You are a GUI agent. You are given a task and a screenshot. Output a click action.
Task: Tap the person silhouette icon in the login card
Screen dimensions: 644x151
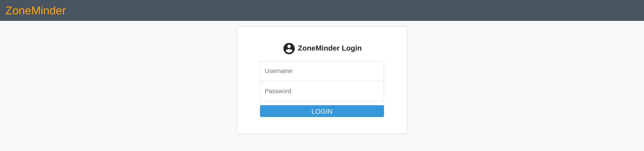(x=289, y=49)
